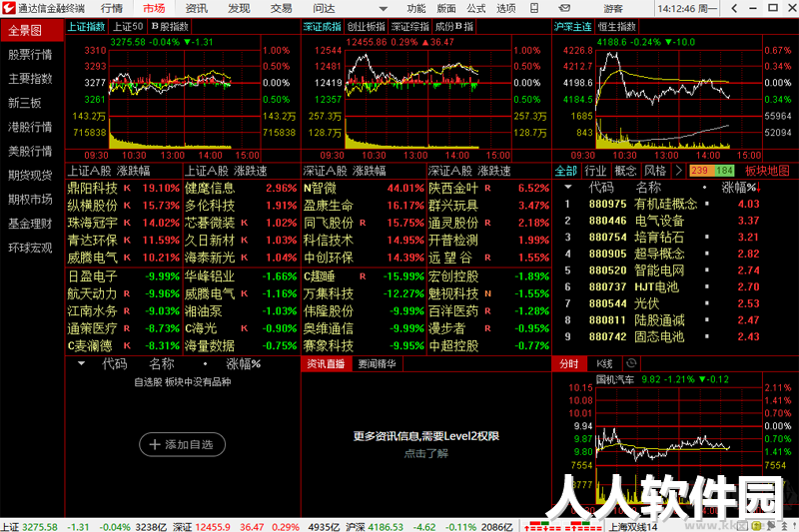Select the 分时 chart tab
Image resolution: width=799 pixels, height=532 pixels.
click(x=569, y=363)
